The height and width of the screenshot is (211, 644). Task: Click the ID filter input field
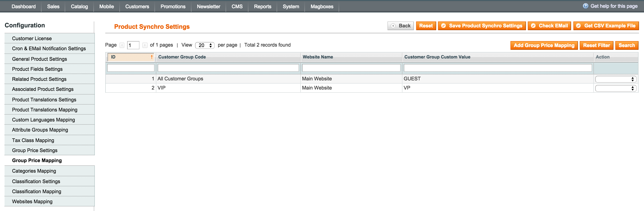[131, 68]
